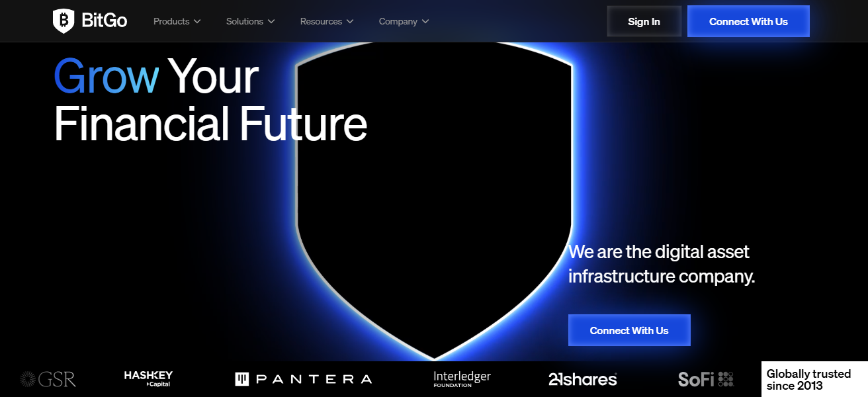Click the BitGo wordmark text
The image size is (868, 397).
coord(105,21)
